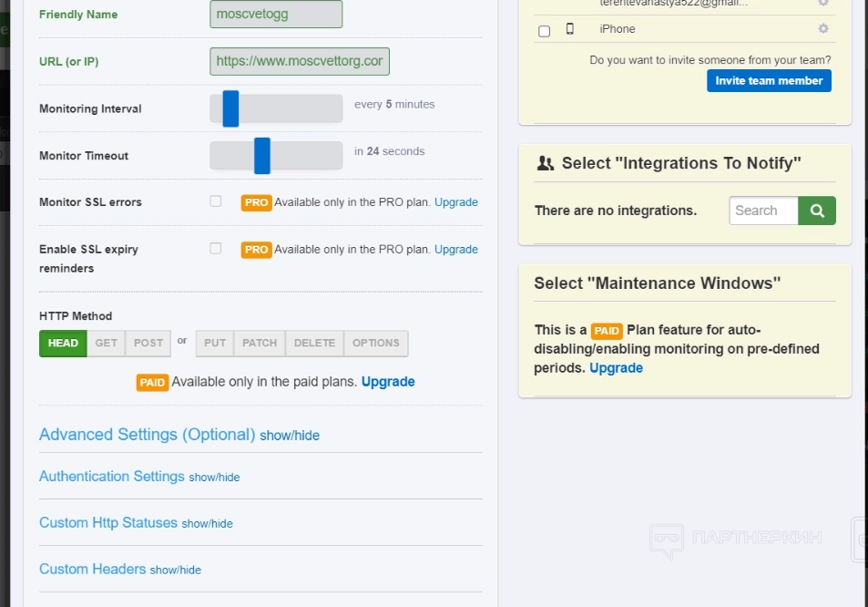Click the Monitoring Interval slider handle
This screenshot has width=868, height=607.
click(x=230, y=108)
